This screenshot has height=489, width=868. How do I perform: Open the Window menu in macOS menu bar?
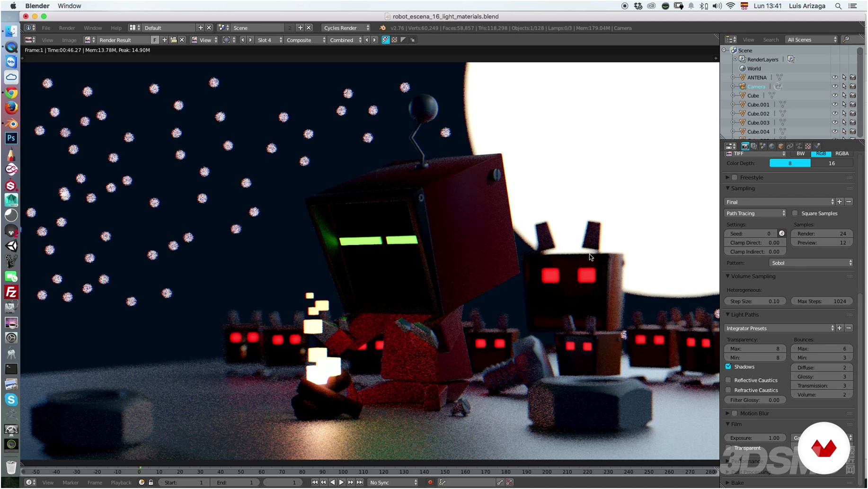[x=69, y=6]
